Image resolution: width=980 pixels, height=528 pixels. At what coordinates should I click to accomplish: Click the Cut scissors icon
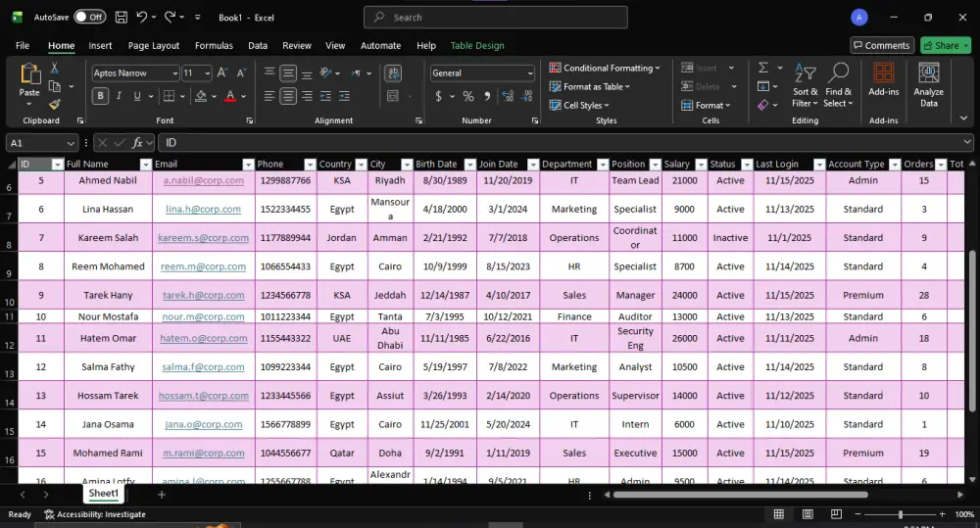coord(54,69)
